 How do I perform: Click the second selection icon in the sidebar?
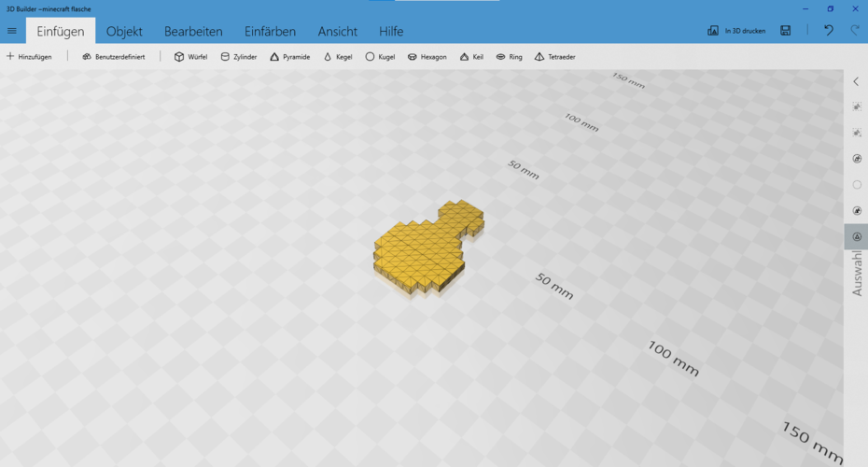click(857, 133)
